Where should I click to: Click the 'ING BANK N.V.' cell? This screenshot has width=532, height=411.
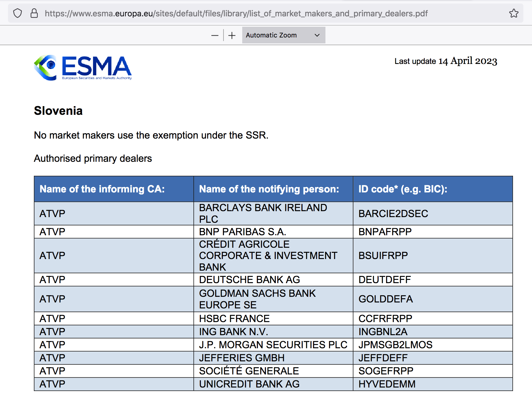[273, 332]
